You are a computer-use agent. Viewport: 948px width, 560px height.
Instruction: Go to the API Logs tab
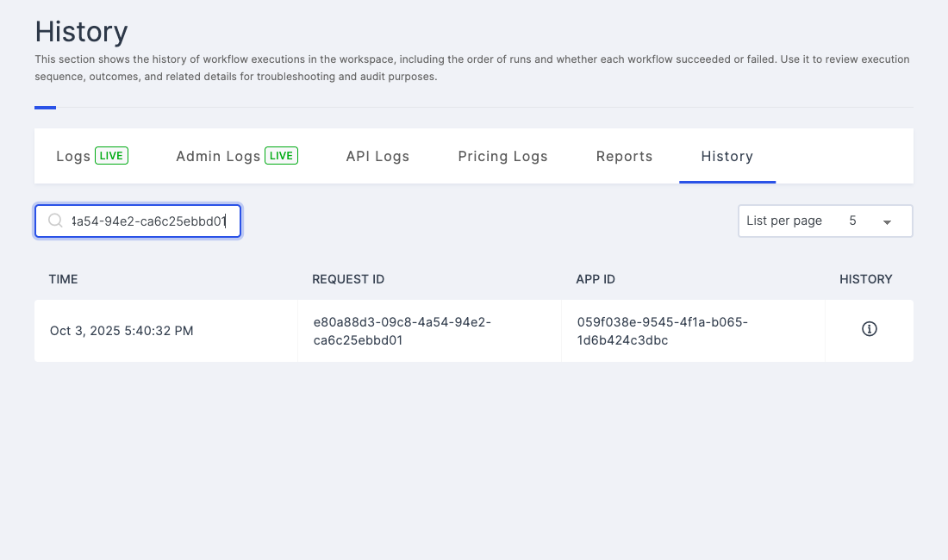(x=377, y=157)
